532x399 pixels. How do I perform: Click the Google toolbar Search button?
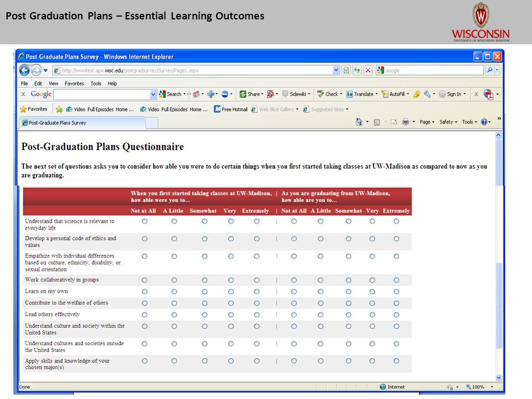click(x=172, y=94)
